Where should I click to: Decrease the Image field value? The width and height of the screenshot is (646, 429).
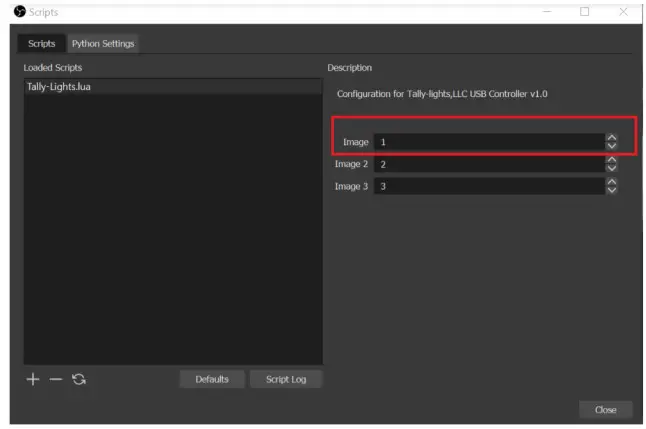[612, 146]
